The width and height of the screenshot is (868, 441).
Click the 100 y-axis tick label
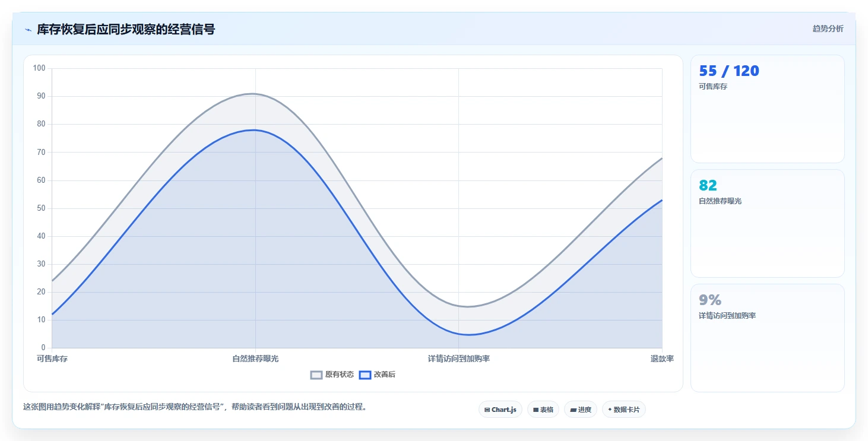pos(39,68)
